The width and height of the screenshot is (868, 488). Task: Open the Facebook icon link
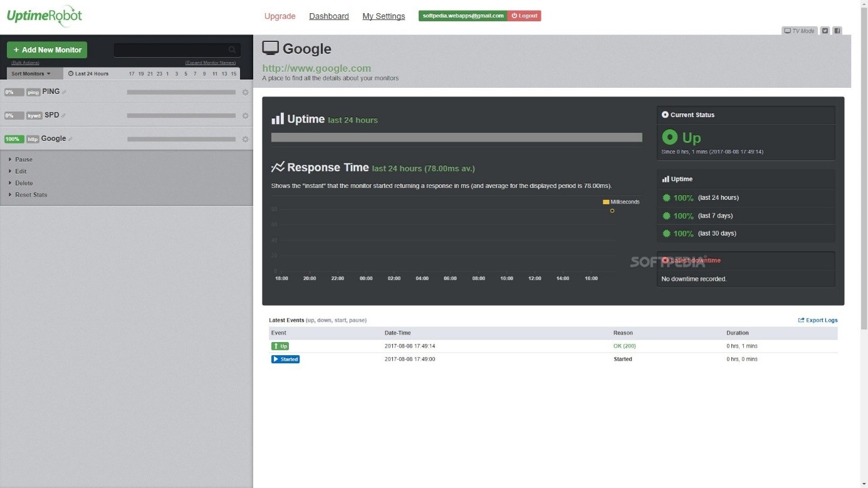tap(837, 31)
